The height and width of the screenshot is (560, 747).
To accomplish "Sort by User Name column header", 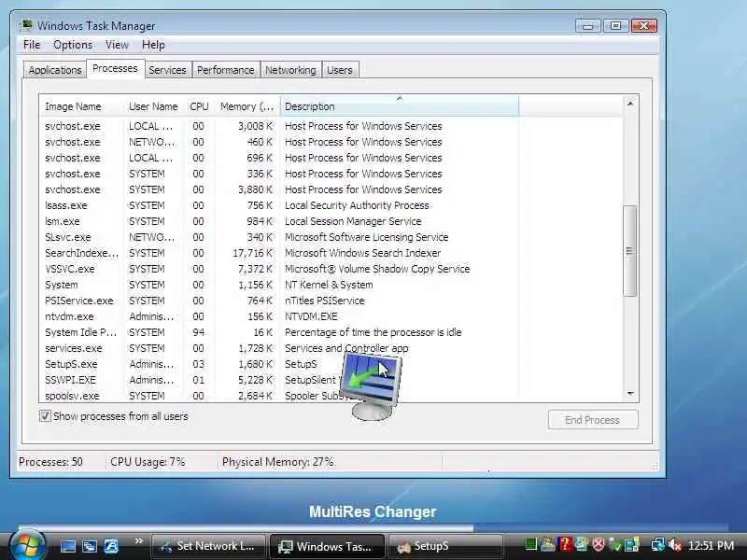I will (153, 106).
